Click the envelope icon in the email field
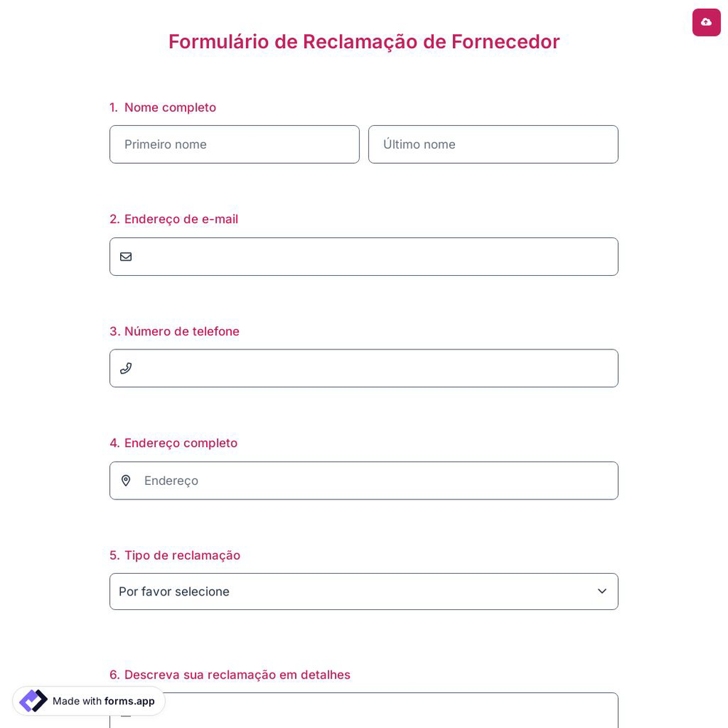 126,256
